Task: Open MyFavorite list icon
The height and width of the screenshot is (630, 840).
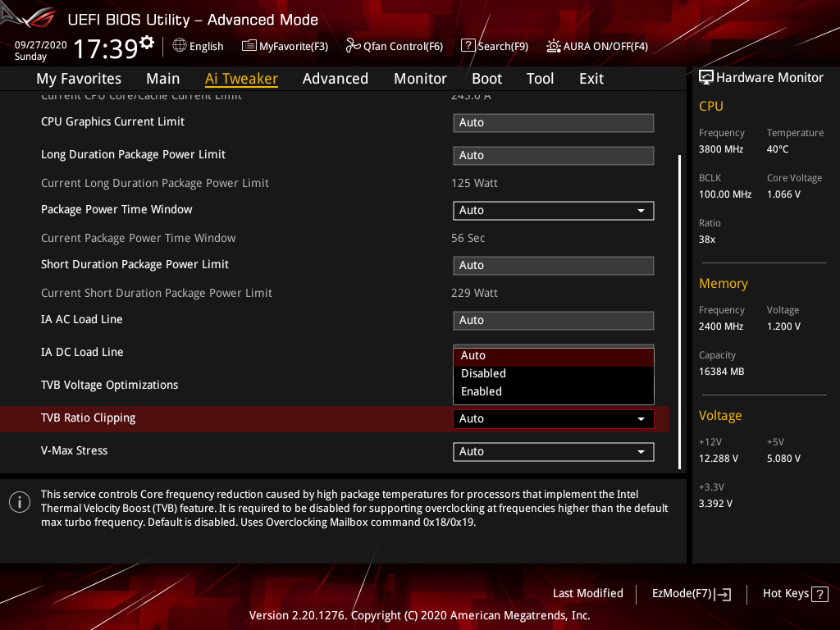Action: point(249,46)
